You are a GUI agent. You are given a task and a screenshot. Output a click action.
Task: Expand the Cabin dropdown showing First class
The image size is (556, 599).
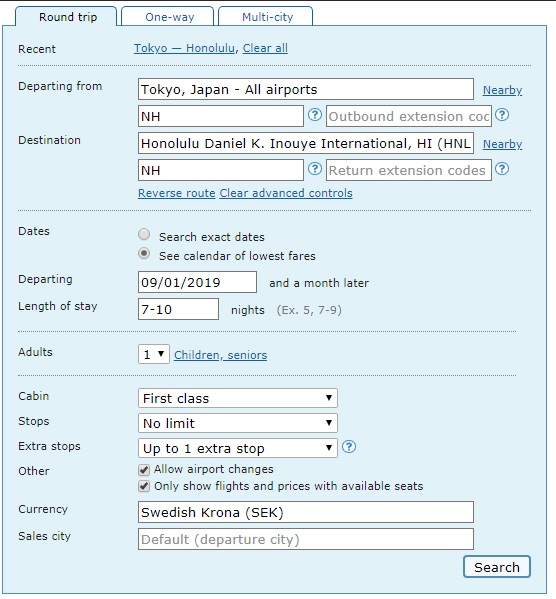coord(238,398)
